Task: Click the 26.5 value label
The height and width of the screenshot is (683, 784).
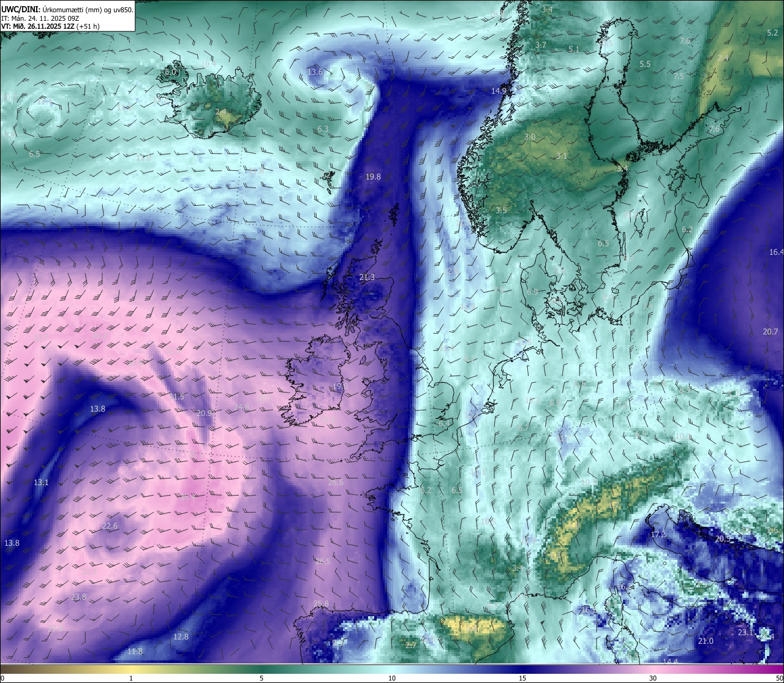Action: tap(323, 561)
